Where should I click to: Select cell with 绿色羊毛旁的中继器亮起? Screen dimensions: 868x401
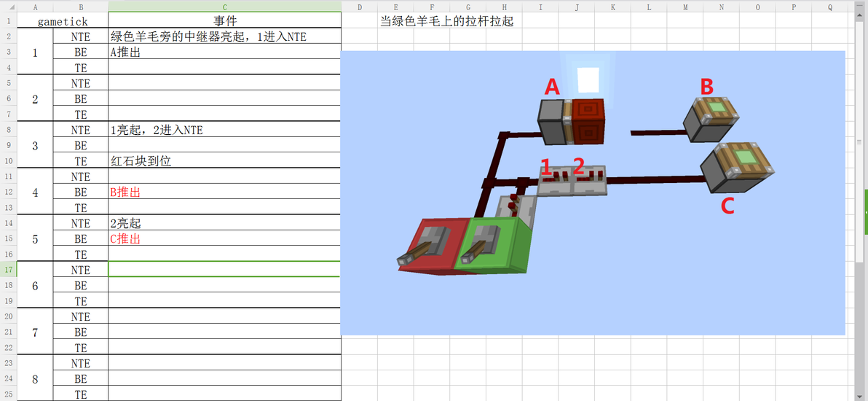point(225,36)
